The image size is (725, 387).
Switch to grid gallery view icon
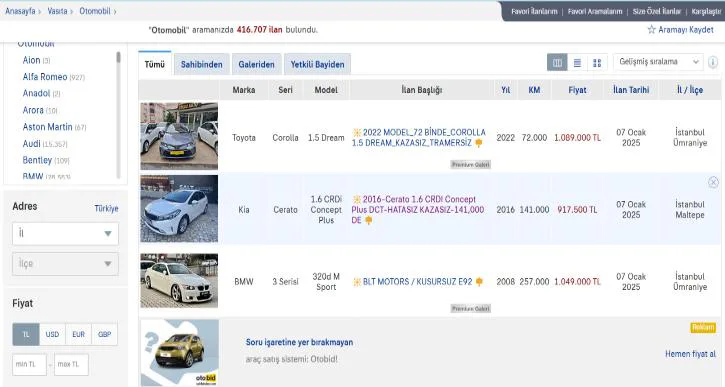[x=597, y=62]
